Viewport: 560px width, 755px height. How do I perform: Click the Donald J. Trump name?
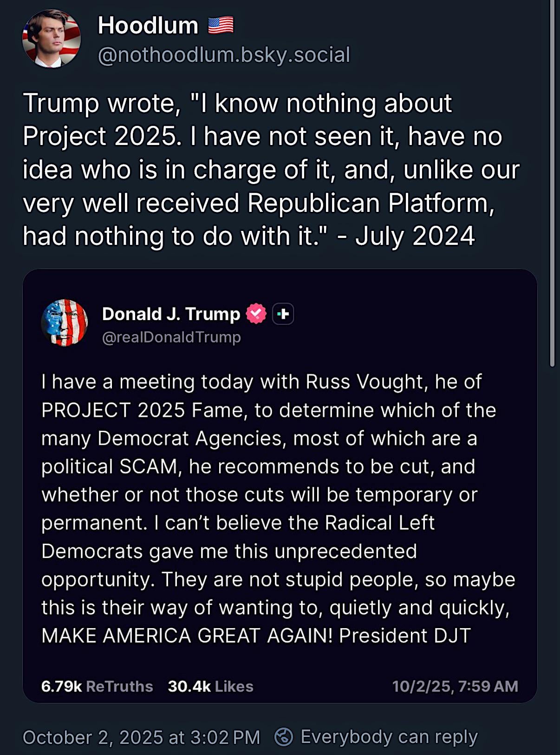[171, 314]
